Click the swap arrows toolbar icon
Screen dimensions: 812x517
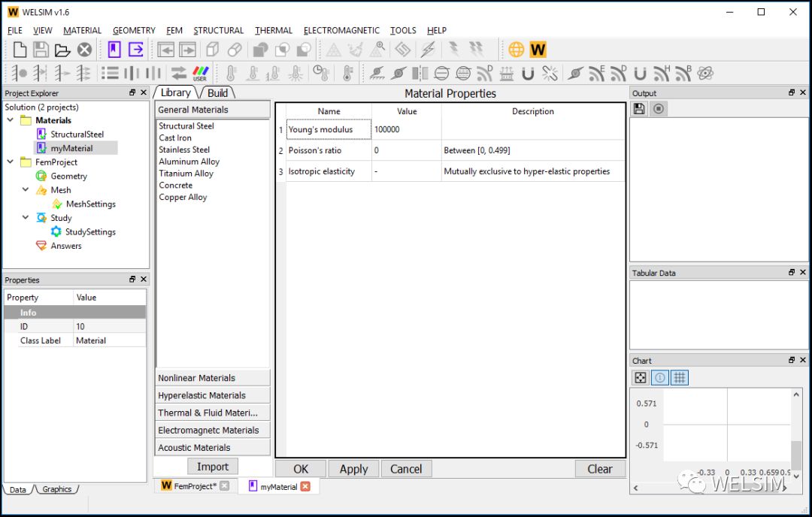click(x=179, y=73)
